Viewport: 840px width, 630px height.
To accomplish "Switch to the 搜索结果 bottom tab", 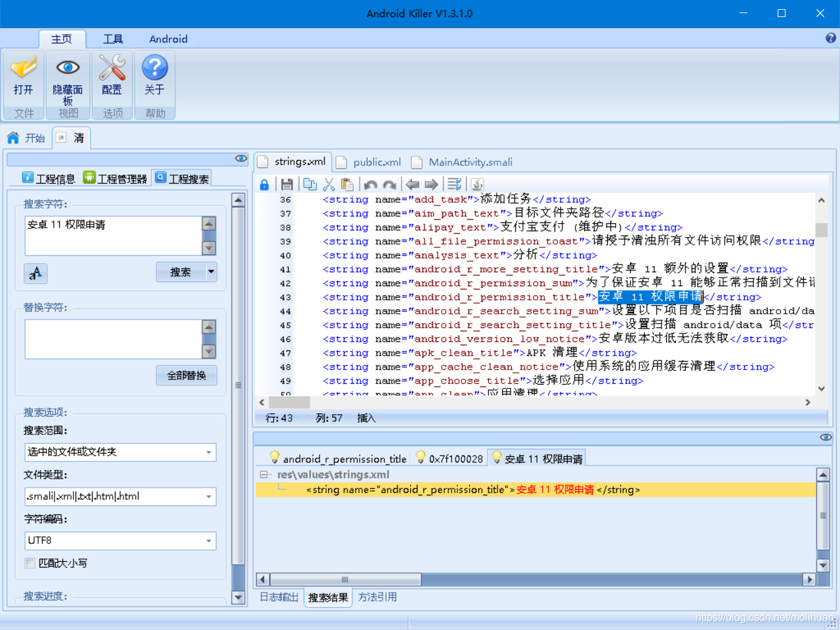I will (328, 597).
